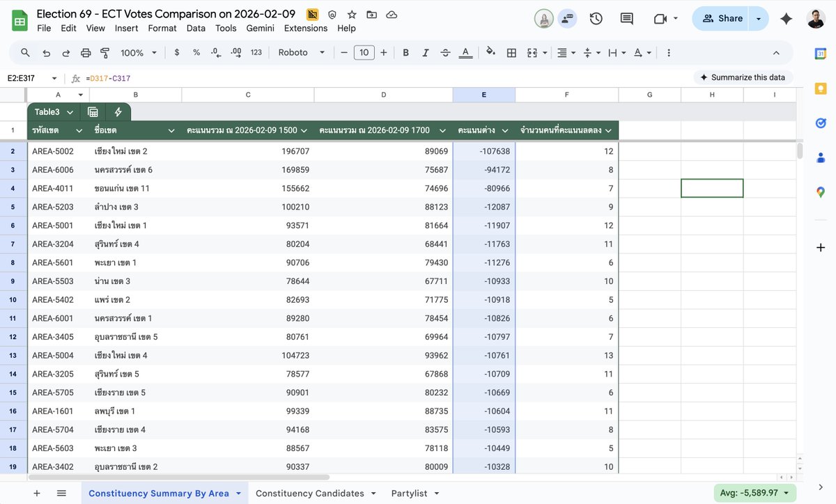Decrease font size with minus button

click(x=343, y=52)
